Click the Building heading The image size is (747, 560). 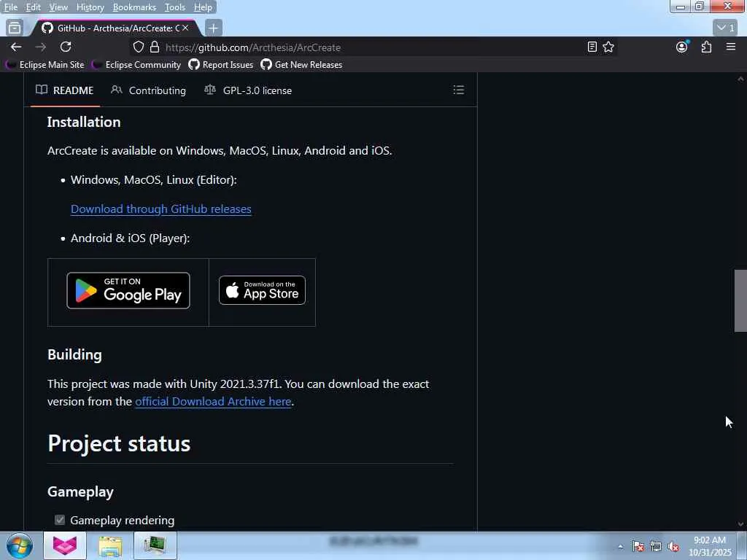(75, 355)
